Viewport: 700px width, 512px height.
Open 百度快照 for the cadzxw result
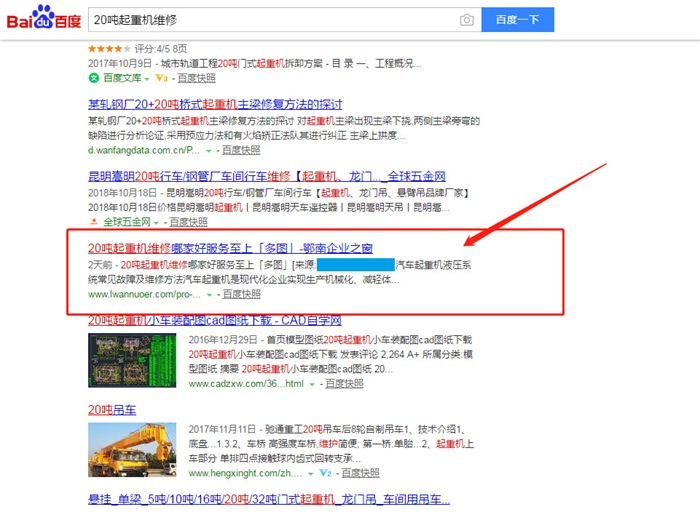pyautogui.click(x=344, y=383)
